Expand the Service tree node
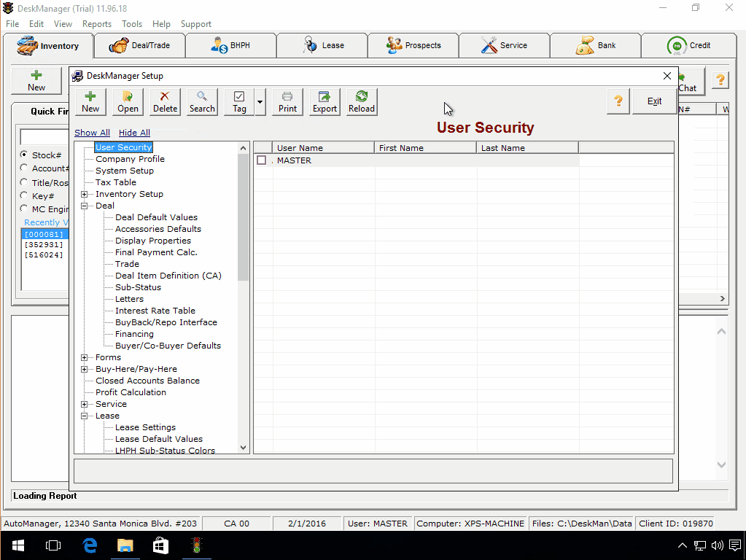Image resolution: width=746 pixels, height=560 pixels. coord(84,405)
